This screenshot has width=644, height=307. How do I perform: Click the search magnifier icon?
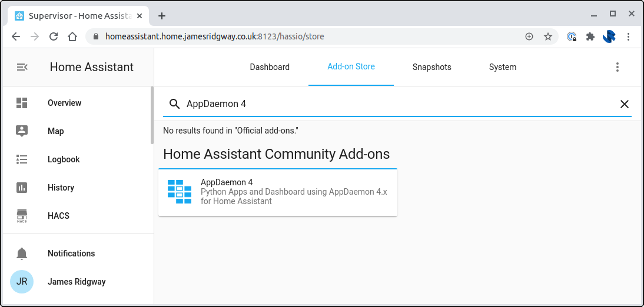pyautogui.click(x=175, y=104)
